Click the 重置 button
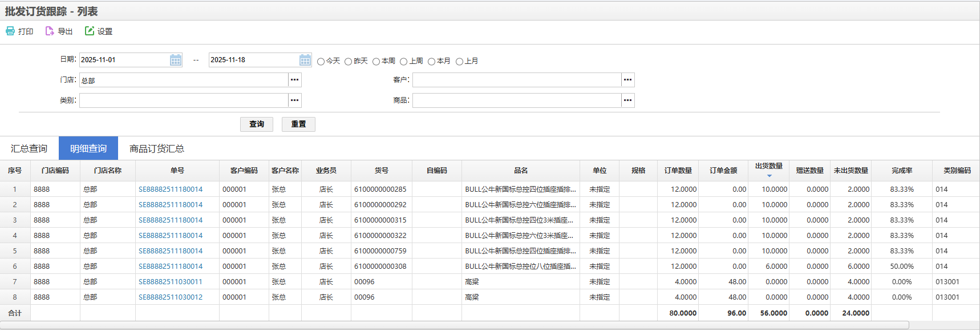 pos(298,124)
